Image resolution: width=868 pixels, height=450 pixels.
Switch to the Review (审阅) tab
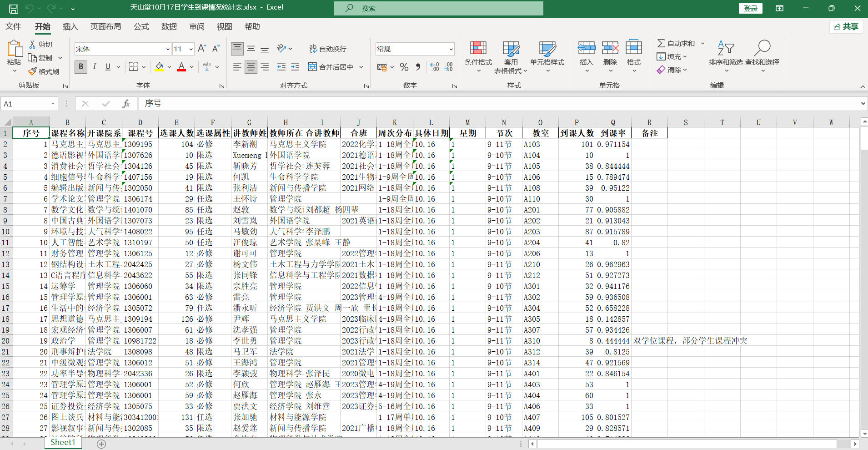197,26
